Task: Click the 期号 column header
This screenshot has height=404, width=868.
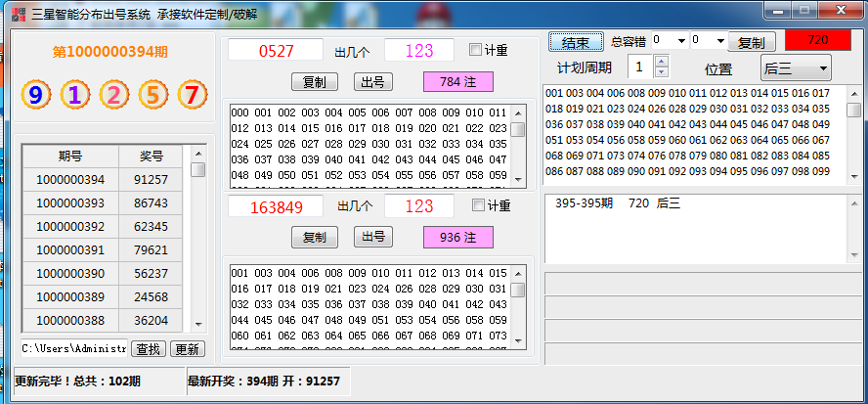Action: click(69, 157)
